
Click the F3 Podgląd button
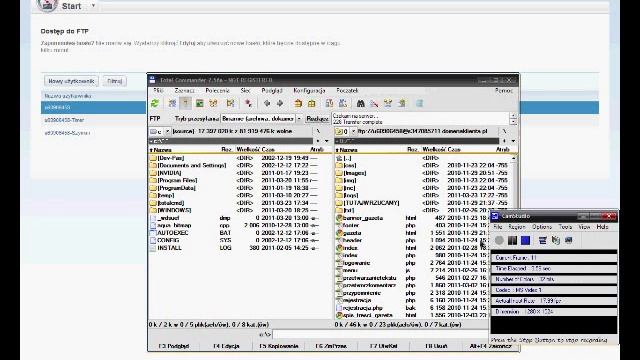pyautogui.click(x=174, y=346)
